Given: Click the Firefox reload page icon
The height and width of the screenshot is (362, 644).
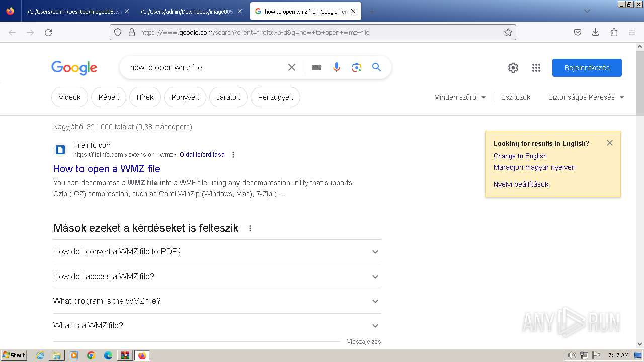Looking at the screenshot, I should 48,32.
